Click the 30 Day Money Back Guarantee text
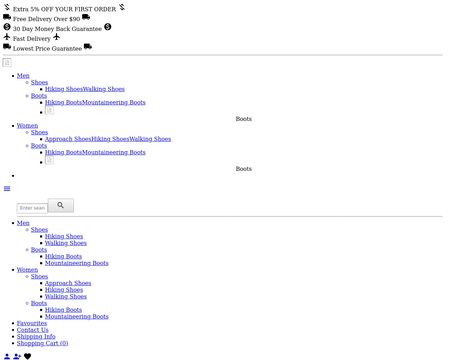450x360 pixels. coord(57,29)
